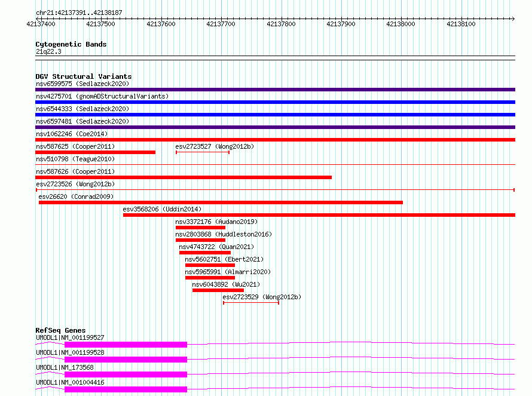Select the esv2723526 (Wong2012b) label
This screenshot has width=532, height=396.
pos(75,184)
